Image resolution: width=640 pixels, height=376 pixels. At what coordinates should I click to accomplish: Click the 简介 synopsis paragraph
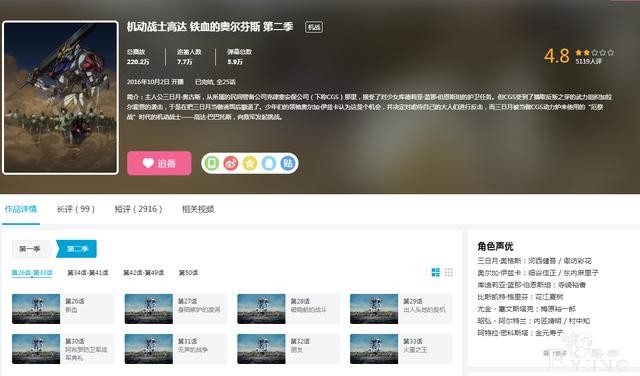[x=369, y=107]
